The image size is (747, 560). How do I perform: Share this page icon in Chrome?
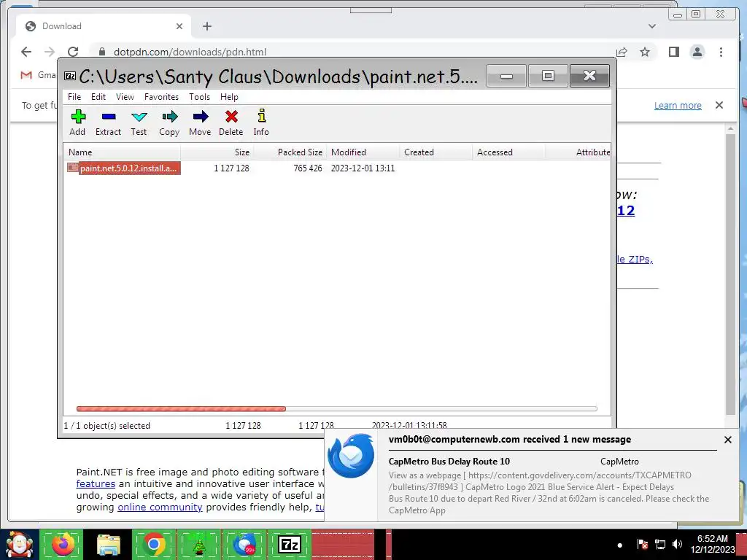[622, 52]
